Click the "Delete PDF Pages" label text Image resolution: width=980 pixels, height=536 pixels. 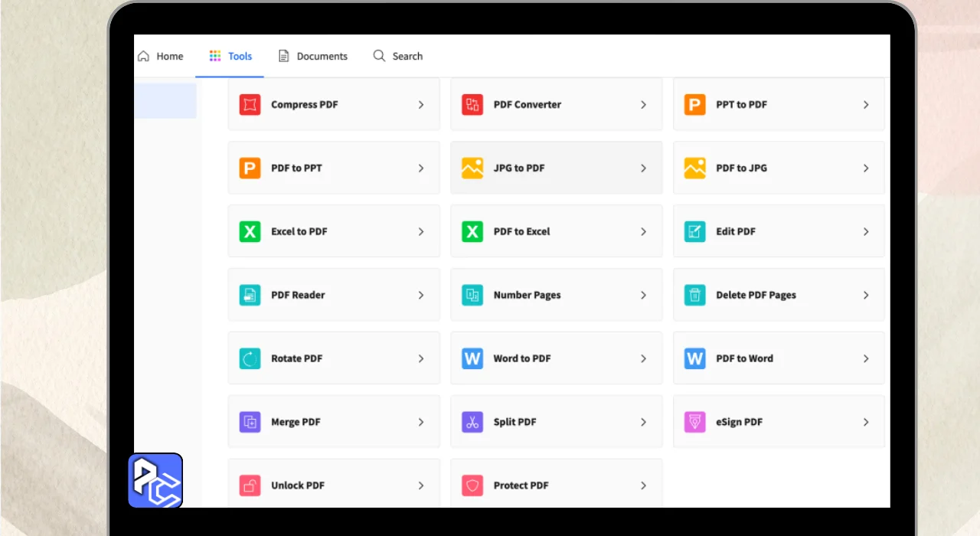coord(756,296)
